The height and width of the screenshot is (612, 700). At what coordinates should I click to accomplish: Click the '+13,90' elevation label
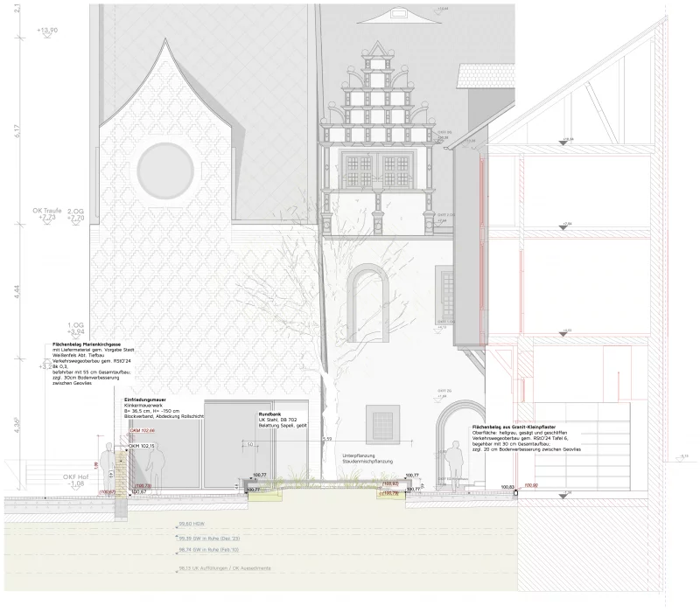pos(48,31)
